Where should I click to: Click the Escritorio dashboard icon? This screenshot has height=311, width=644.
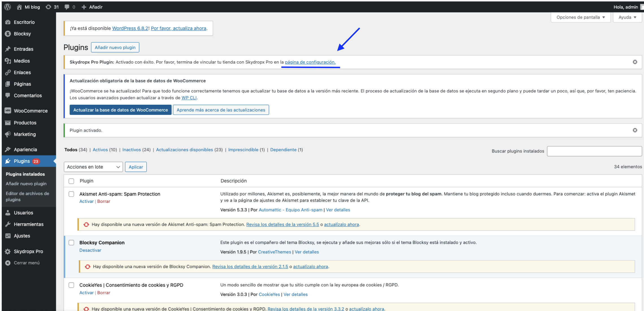tap(8, 22)
